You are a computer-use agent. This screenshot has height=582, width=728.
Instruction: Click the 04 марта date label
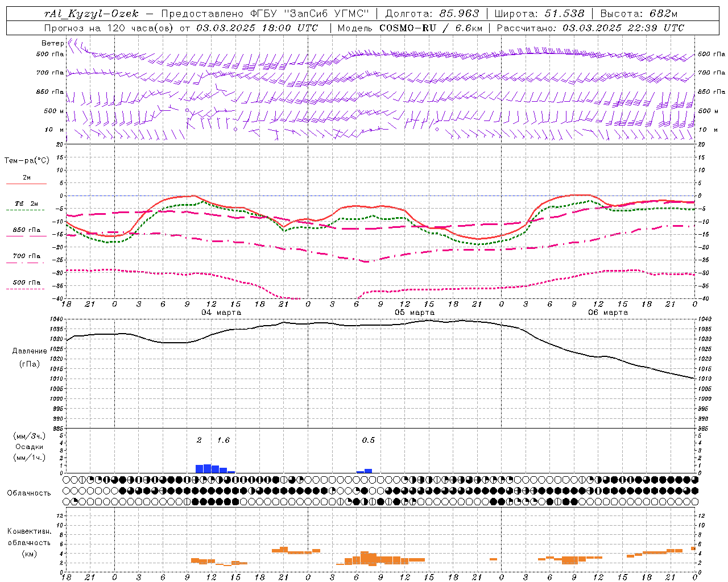pos(221,313)
